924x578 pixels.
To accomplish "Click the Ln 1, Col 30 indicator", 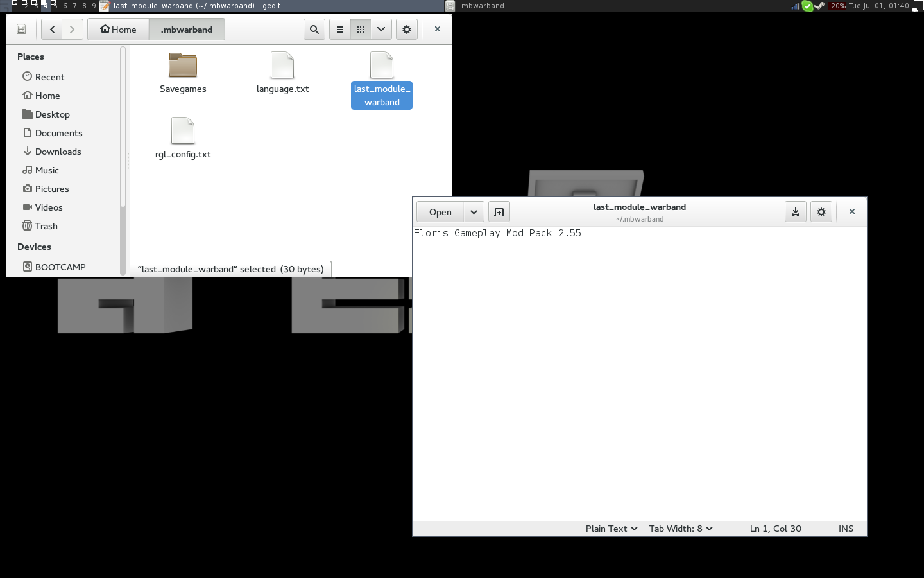I will pos(776,529).
